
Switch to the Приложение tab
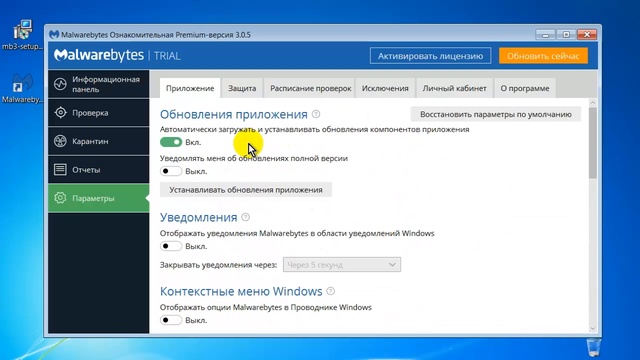coord(190,88)
